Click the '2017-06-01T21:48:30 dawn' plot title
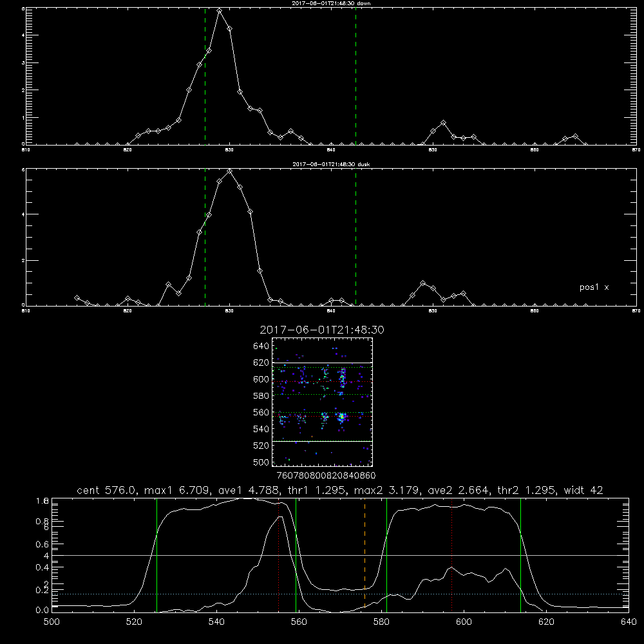 pyautogui.click(x=331, y=3)
